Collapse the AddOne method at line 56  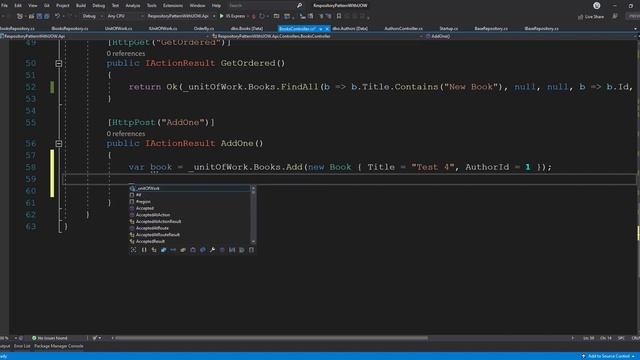coord(59,144)
